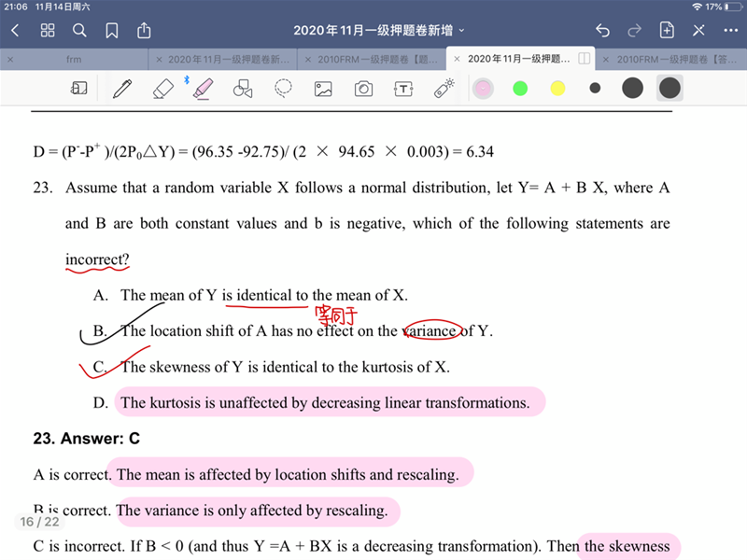Go back with the left chevron arrow
The height and width of the screenshot is (560, 747).
(15, 31)
